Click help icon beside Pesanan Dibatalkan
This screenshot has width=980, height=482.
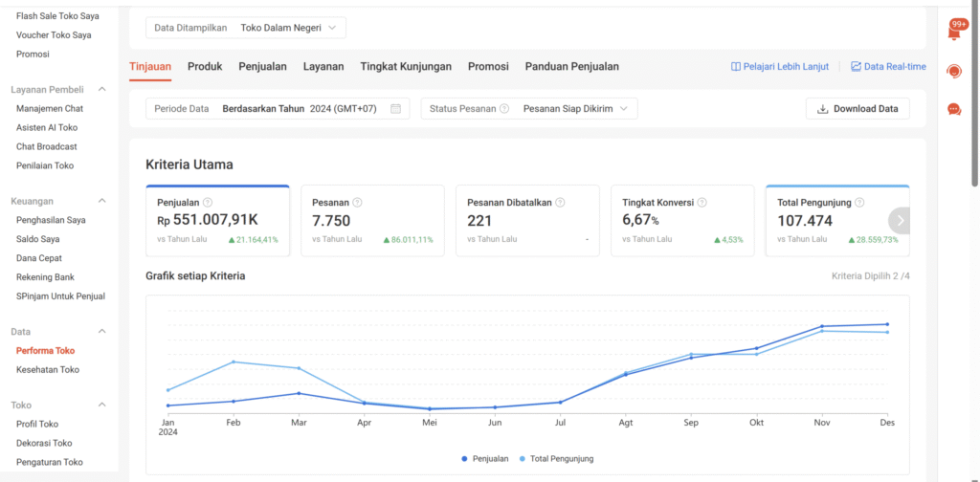point(560,203)
